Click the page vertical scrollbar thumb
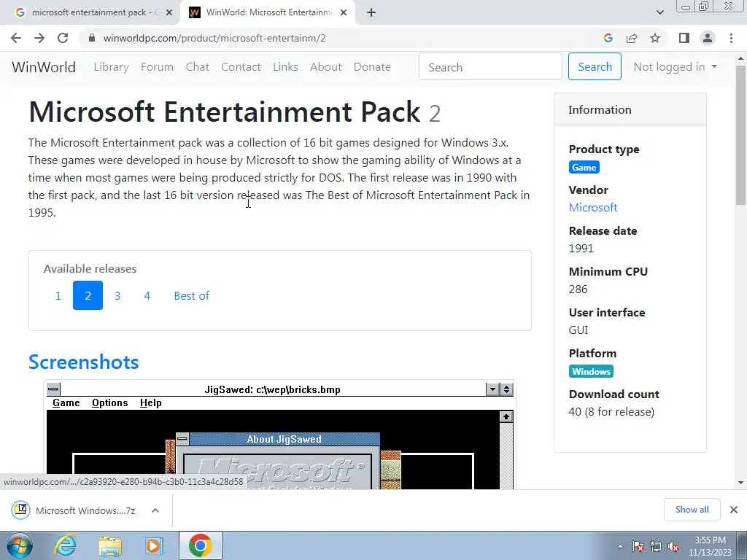Viewport: 747px width, 560px height. pyautogui.click(x=740, y=136)
